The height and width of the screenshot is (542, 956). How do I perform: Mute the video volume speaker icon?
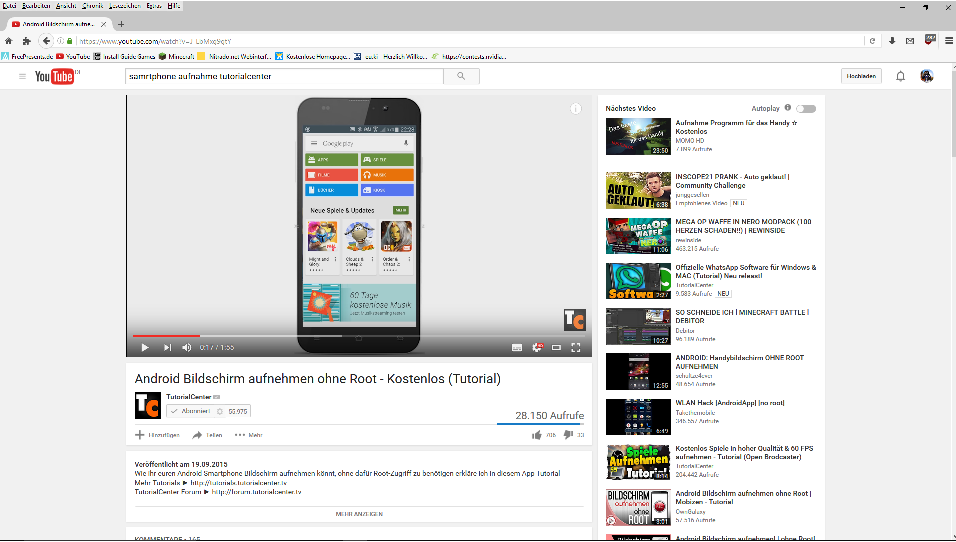(187, 348)
